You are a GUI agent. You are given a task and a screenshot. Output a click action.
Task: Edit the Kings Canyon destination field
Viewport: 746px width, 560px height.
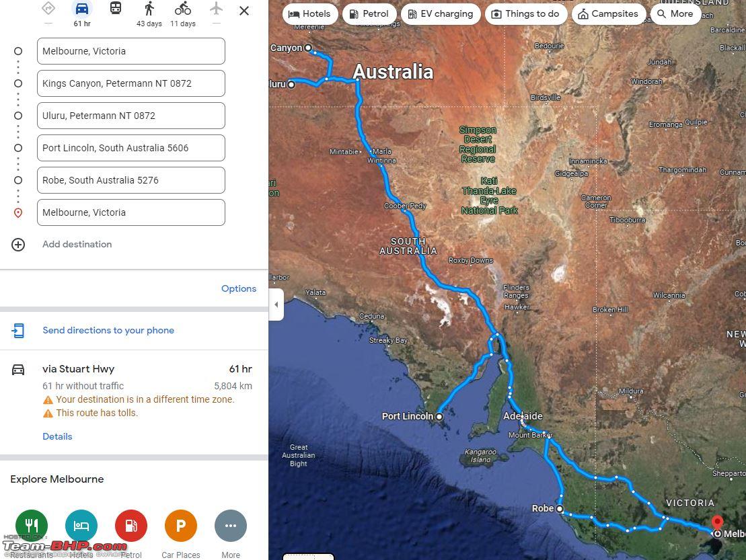click(x=130, y=83)
